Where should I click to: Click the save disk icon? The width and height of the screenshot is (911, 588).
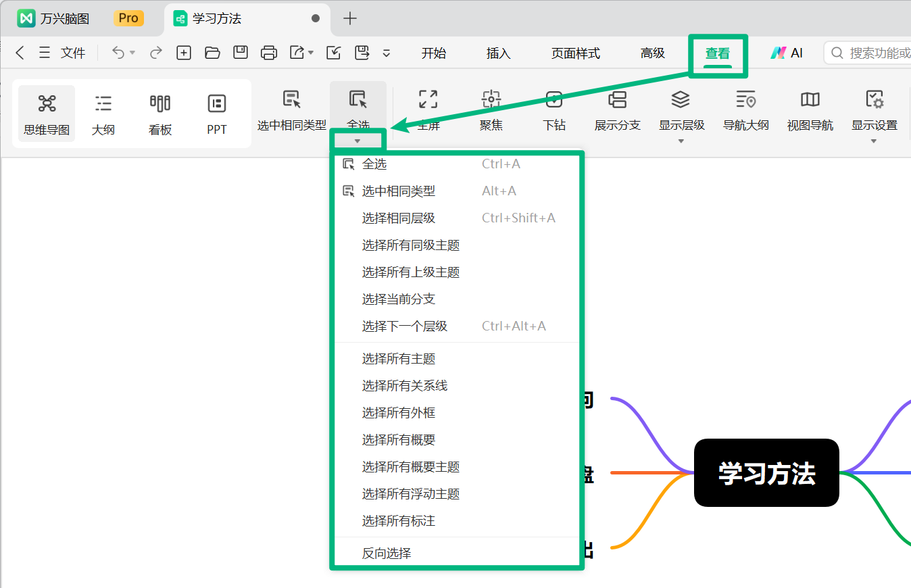[x=241, y=53]
